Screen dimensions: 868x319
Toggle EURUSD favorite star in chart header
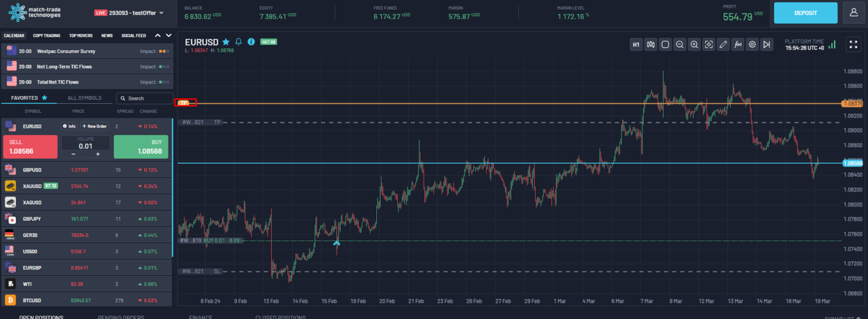click(x=226, y=42)
